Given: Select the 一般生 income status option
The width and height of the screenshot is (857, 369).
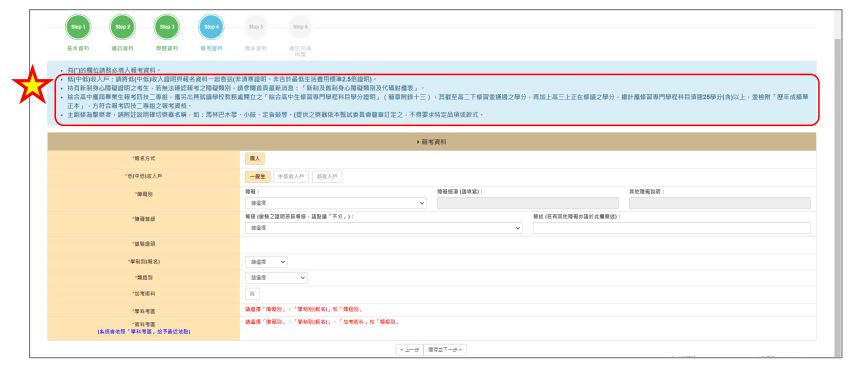Looking at the screenshot, I should [257, 177].
